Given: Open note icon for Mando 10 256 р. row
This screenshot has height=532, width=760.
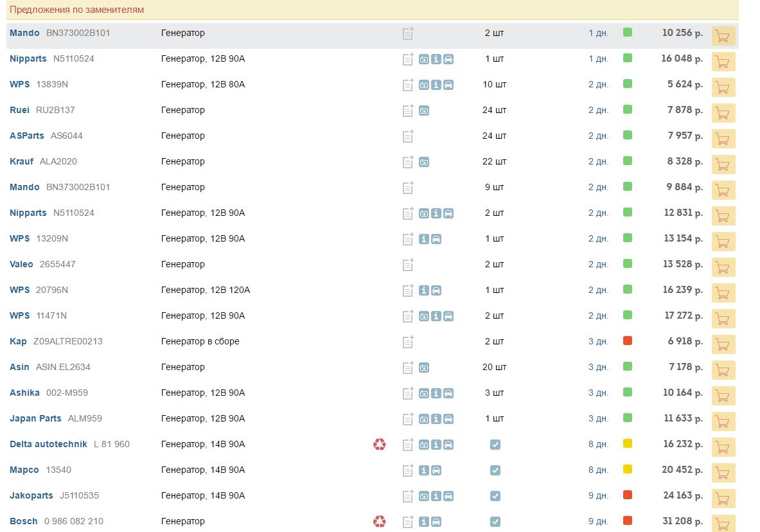Looking at the screenshot, I should pos(408,33).
